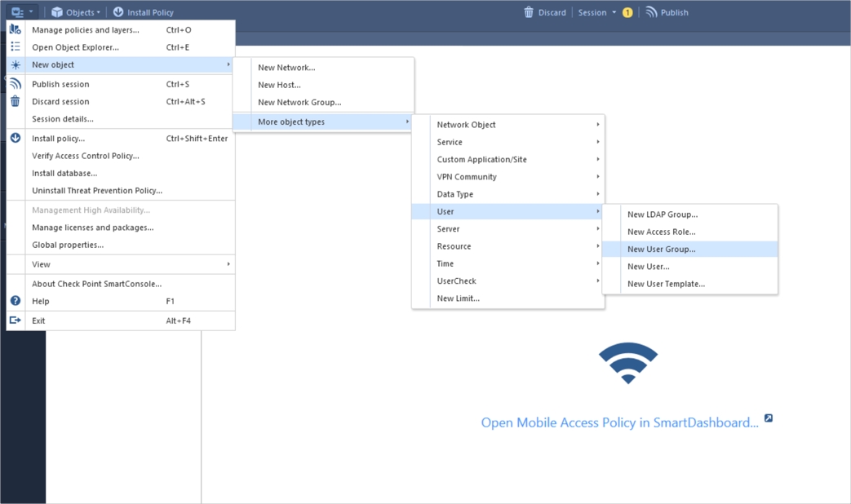The width and height of the screenshot is (851, 504).
Task: Select New User Group menu entry
Action: (661, 250)
